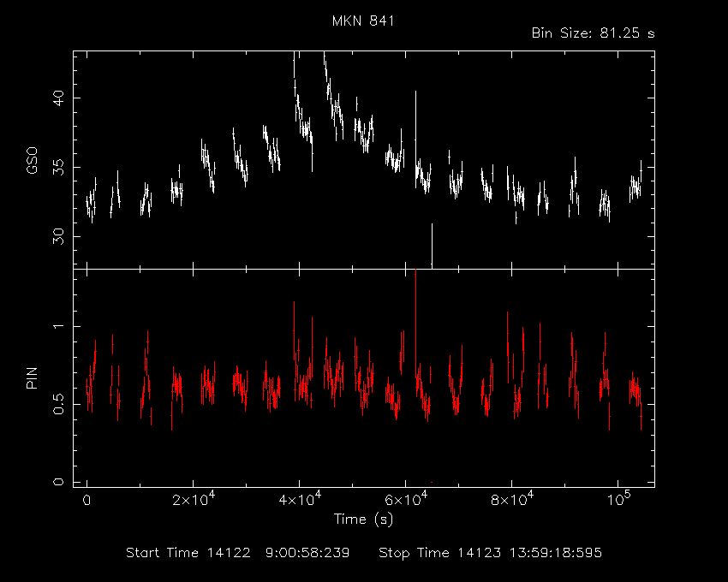Click the plot title "MKN 841"
Viewport: 728px width, 582px height.
pyautogui.click(x=363, y=21)
